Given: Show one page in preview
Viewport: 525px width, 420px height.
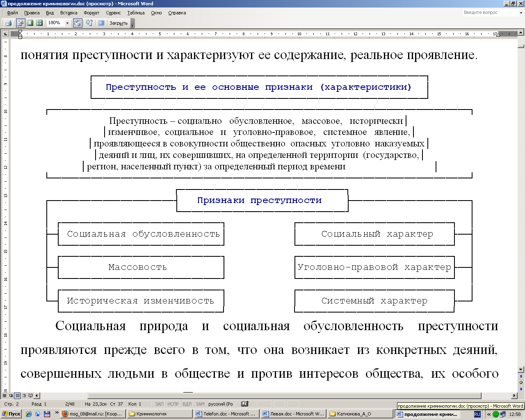Looking at the screenshot, I should [x=30, y=23].
